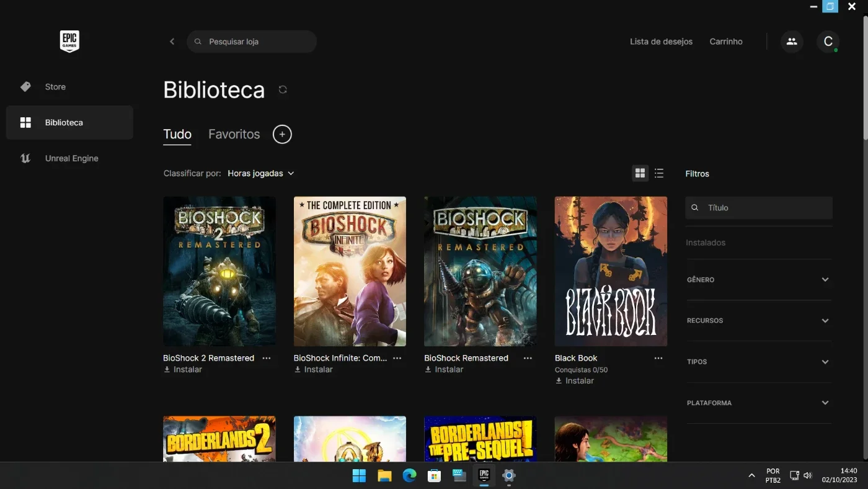Screen dimensions: 868x489
Task: Click the POR PTB2 language indicator
Action: (x=773, y=475)
